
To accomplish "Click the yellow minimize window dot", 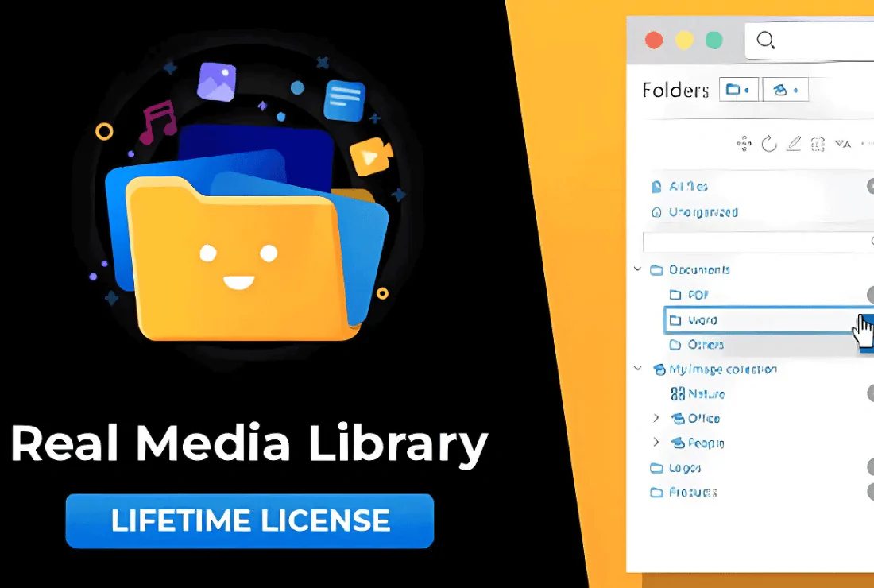I will coord(684,41).
